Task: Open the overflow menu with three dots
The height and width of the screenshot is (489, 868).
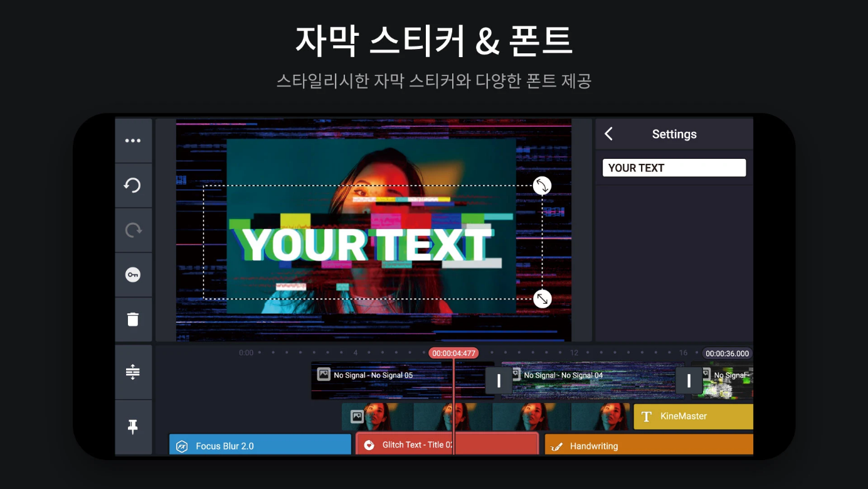Action: [133, 140]
